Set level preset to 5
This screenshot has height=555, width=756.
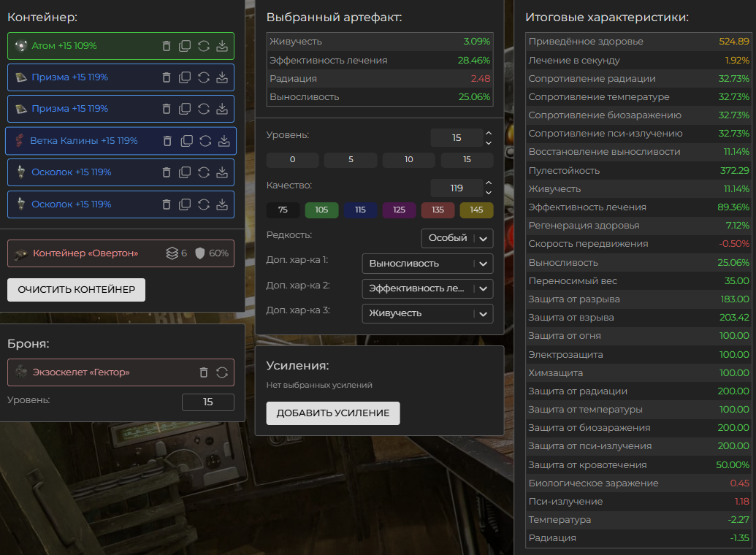click(351, 160)
